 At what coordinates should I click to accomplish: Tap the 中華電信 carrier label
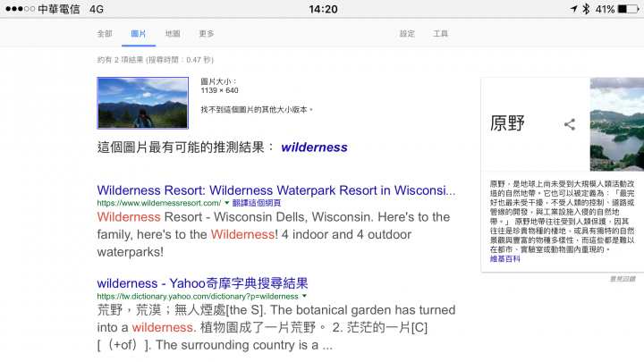tap(59, 9)
